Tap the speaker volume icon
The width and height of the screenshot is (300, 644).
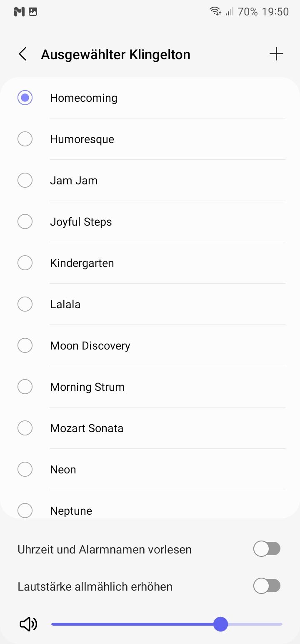28,624
